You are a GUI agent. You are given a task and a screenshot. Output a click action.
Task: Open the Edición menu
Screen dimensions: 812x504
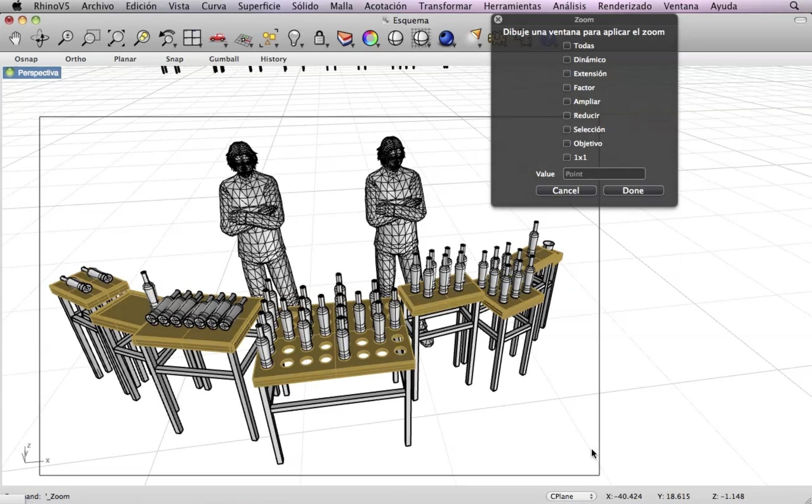click(141, 6)
